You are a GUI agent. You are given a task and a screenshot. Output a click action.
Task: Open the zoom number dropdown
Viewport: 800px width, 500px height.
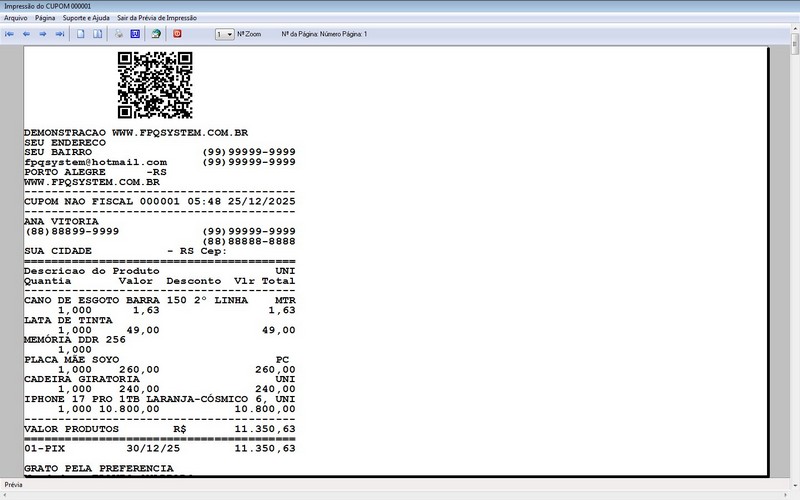click(x=229, y=34)
